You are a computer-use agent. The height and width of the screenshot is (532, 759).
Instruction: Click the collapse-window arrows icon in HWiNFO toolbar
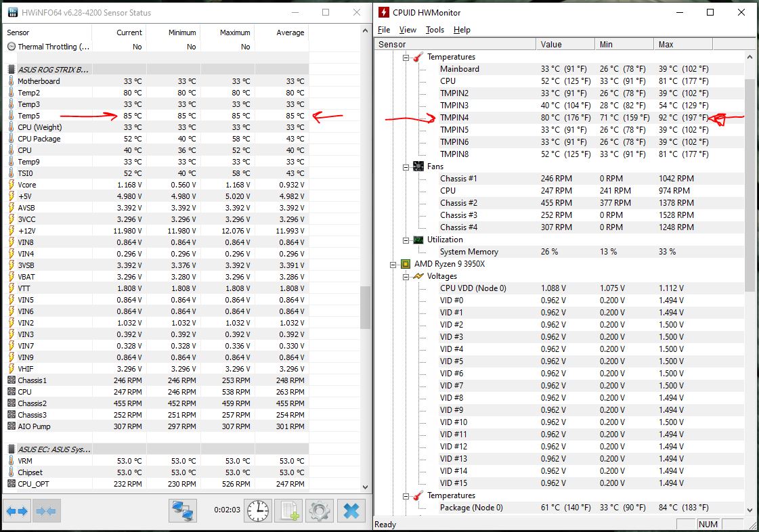(47, 511)
